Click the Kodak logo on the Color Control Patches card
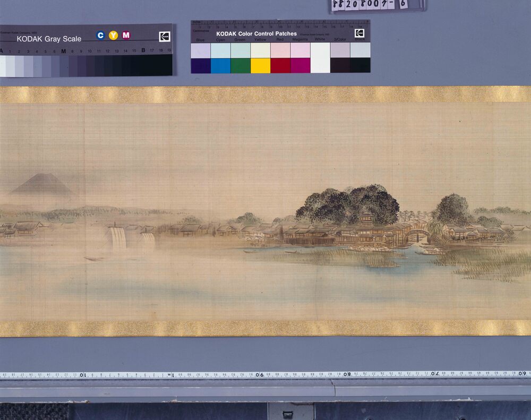531x420 pixels. [359, 33]
